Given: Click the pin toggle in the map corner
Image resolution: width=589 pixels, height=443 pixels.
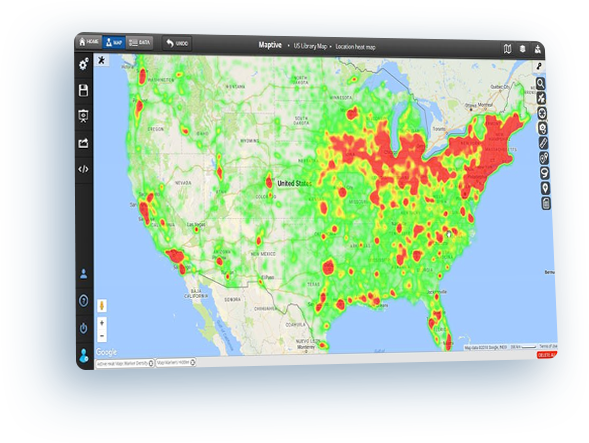Looking at the screenshot, I should 101,60.
